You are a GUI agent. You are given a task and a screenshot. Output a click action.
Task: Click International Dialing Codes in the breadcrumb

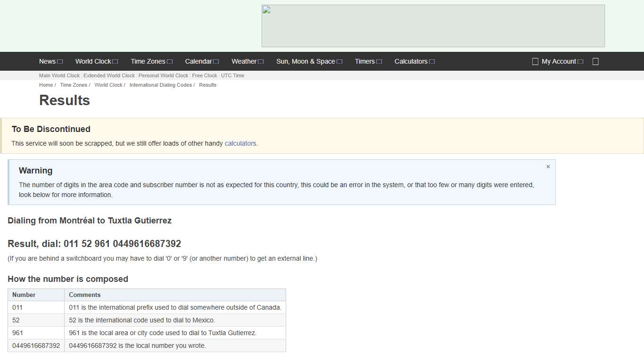click(x=160, y=85)
